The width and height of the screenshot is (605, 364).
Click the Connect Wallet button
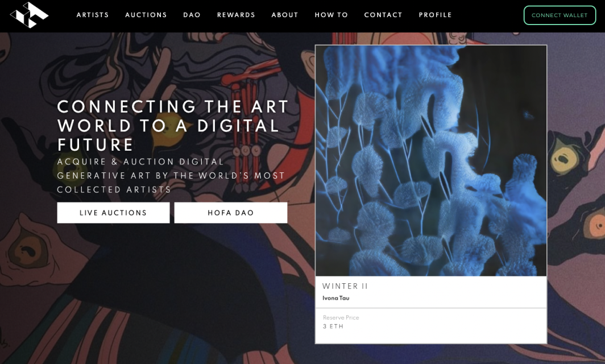pyautogui.click(x=560, y=15)
